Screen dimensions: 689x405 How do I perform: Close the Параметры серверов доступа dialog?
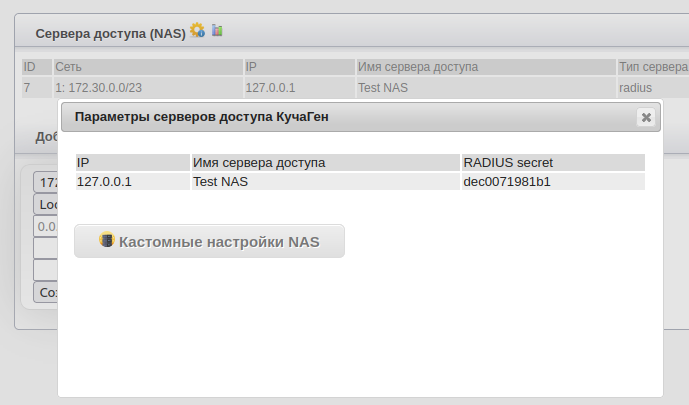[646, 117]
